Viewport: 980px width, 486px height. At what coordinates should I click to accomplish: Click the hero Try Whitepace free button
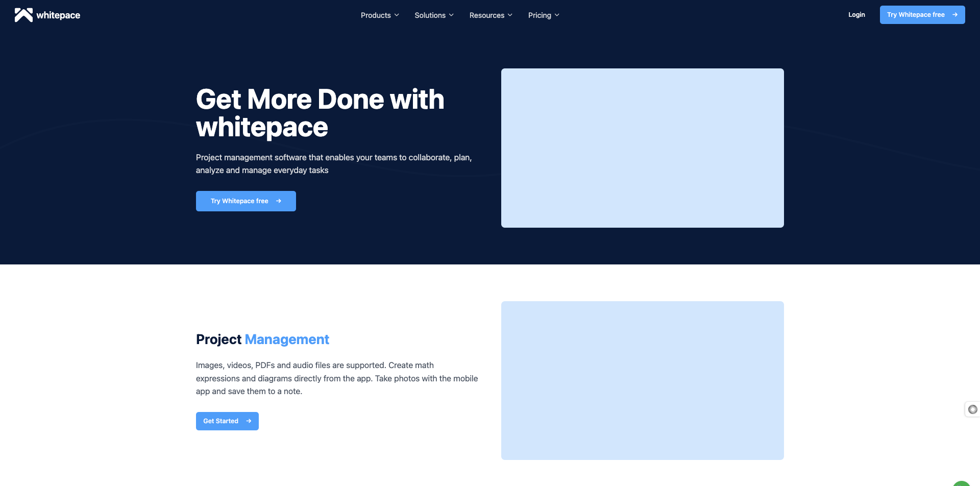[246, 201]
